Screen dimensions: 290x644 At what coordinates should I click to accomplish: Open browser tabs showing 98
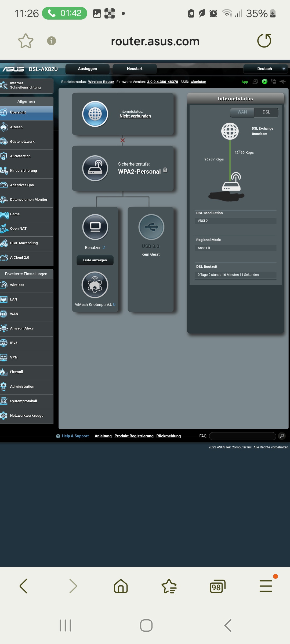pyautogui.click(x=218, y=586)
